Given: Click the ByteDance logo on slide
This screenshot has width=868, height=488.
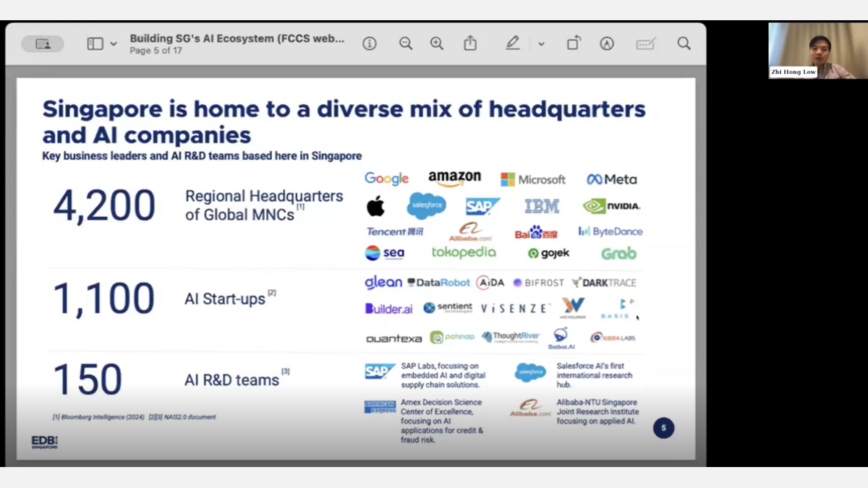Looking at the screenshot, I should tap(610, 231).
